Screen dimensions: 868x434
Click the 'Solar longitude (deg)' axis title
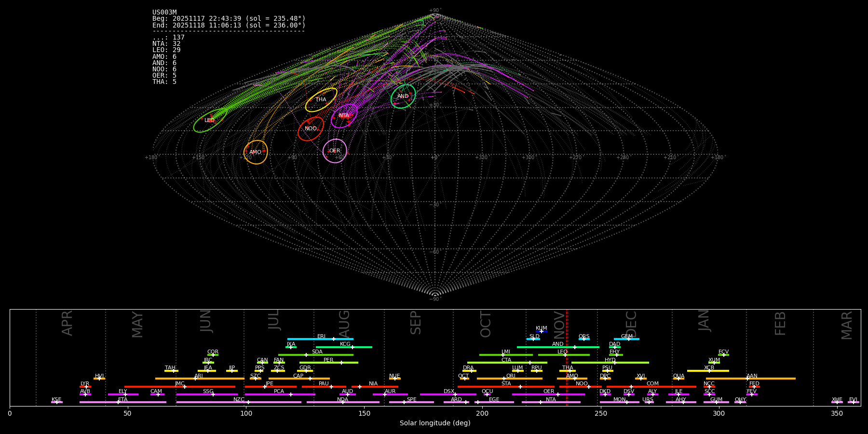click(435, 423)
